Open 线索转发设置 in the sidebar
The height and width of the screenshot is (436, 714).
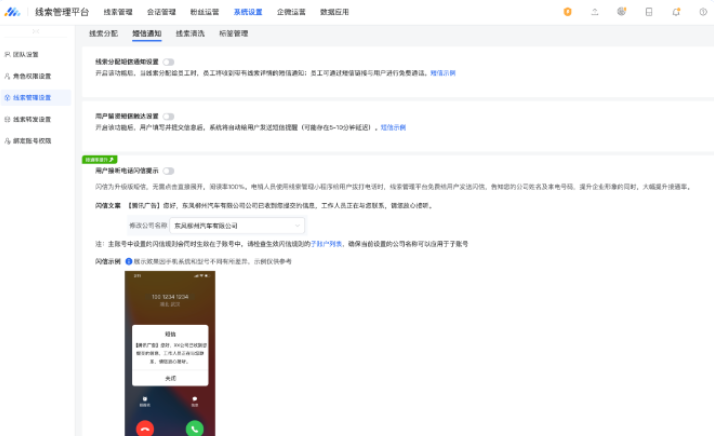[36, 119]
